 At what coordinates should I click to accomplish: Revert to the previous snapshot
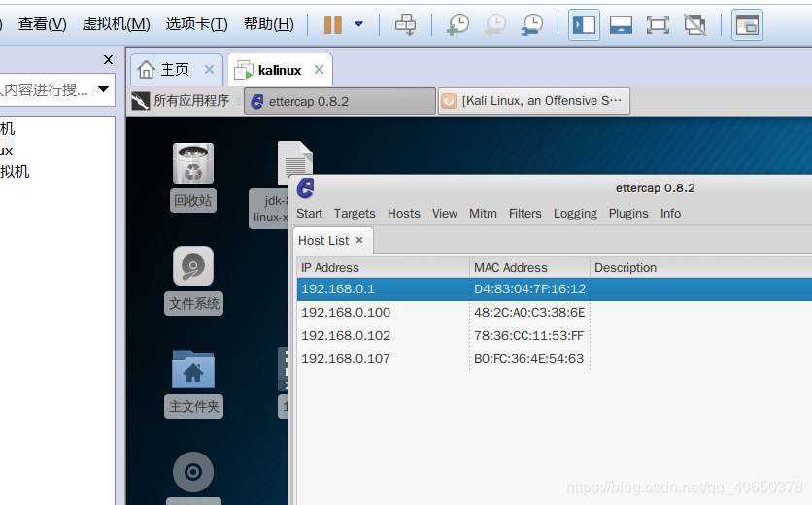[x=495, y=24]
